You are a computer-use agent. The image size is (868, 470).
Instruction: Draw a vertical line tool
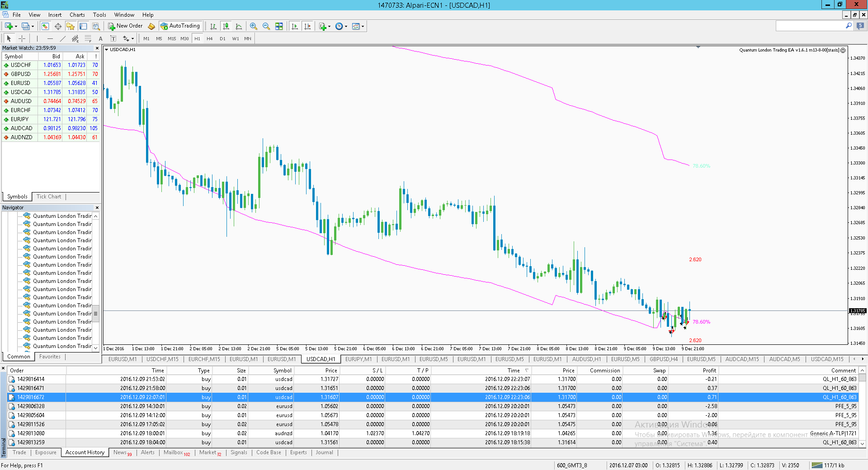coord(37,38)
